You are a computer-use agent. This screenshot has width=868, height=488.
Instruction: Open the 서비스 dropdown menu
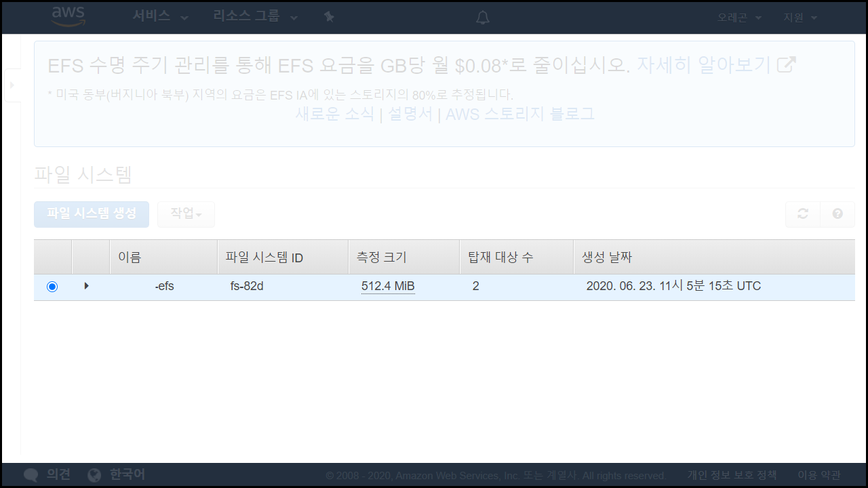pos(160,17)
